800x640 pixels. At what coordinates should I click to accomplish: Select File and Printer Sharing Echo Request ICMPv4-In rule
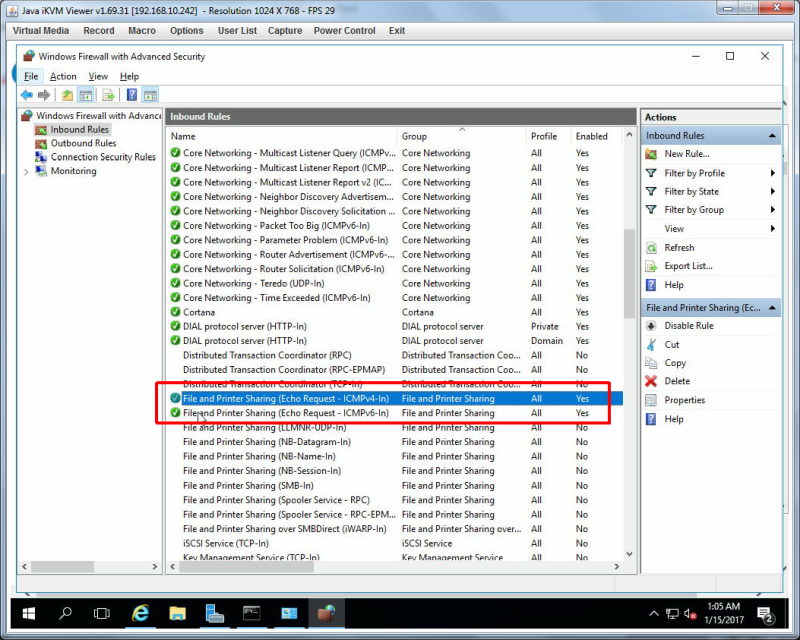395,399
